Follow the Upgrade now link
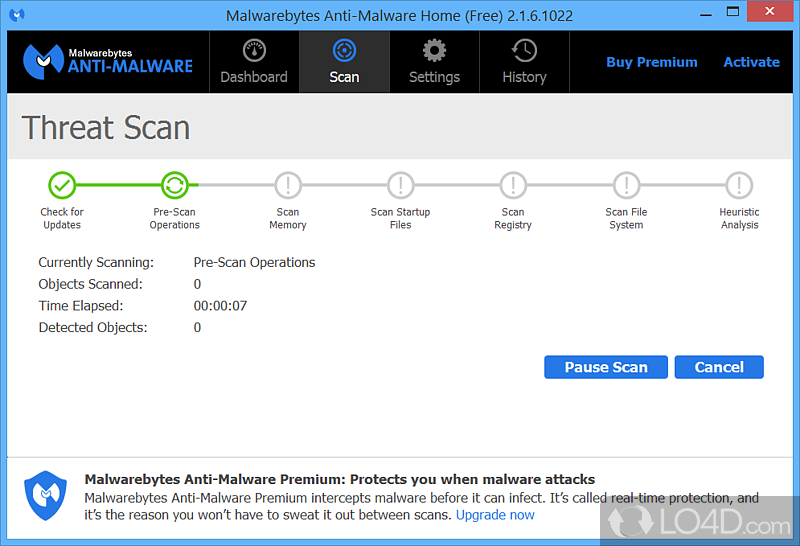The image size is (800, 546). pyautogui.click(x=495, y=515)
